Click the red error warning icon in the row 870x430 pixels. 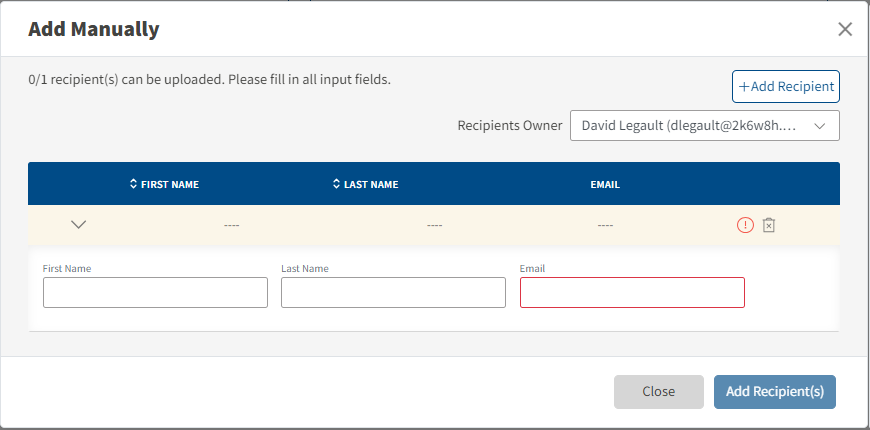pos(745,225)
